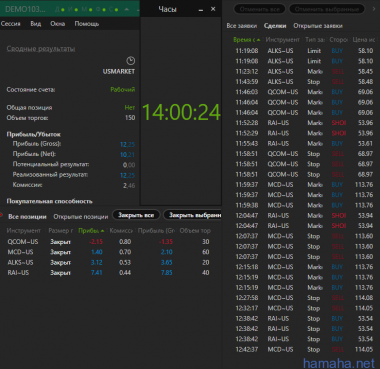Sort trades by Тип заявки column header
The height and width of the screenshot is (369, 380).
coord(315,40)
